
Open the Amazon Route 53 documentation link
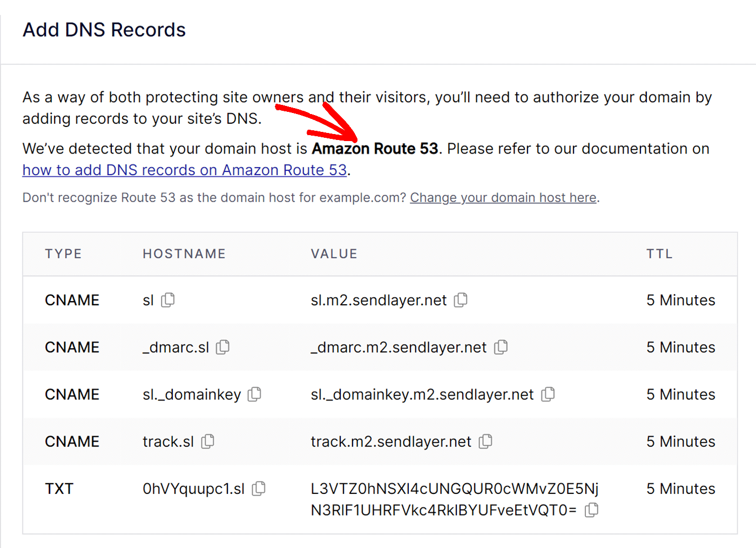click(x=184, y=170)
